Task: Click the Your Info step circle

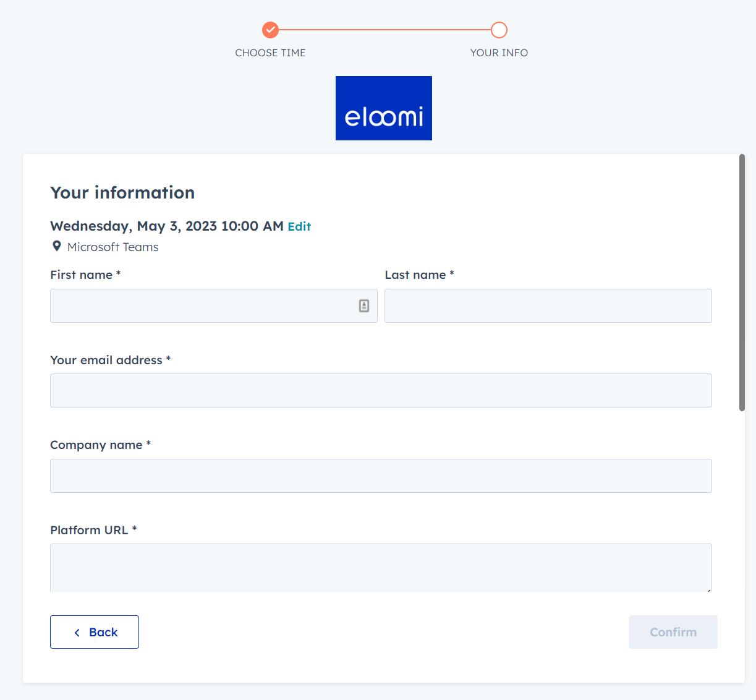Action: 499,30
